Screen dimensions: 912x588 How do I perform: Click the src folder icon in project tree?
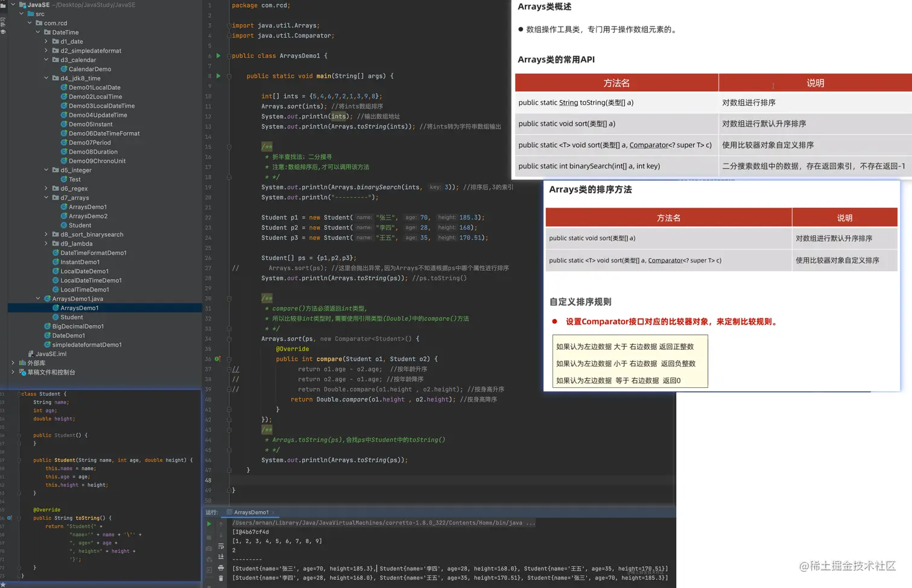[31, 14]
